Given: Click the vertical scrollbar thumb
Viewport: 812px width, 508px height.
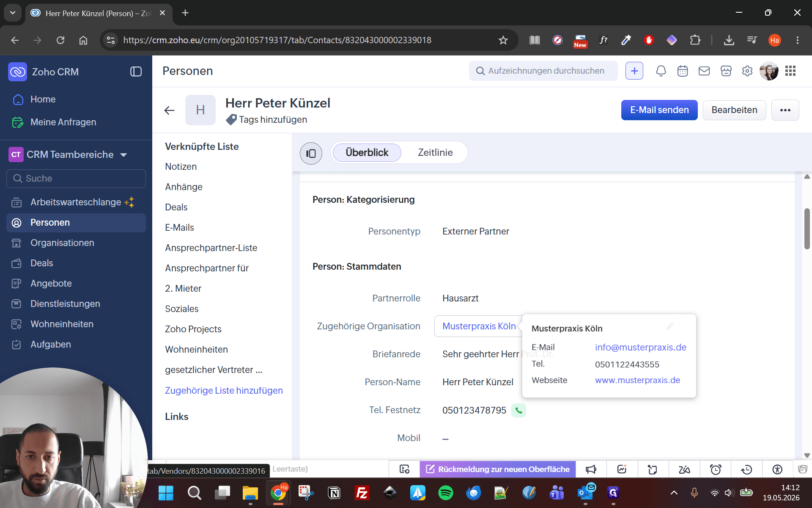Looking at the screenshot, I should click(x=807, y=229).
